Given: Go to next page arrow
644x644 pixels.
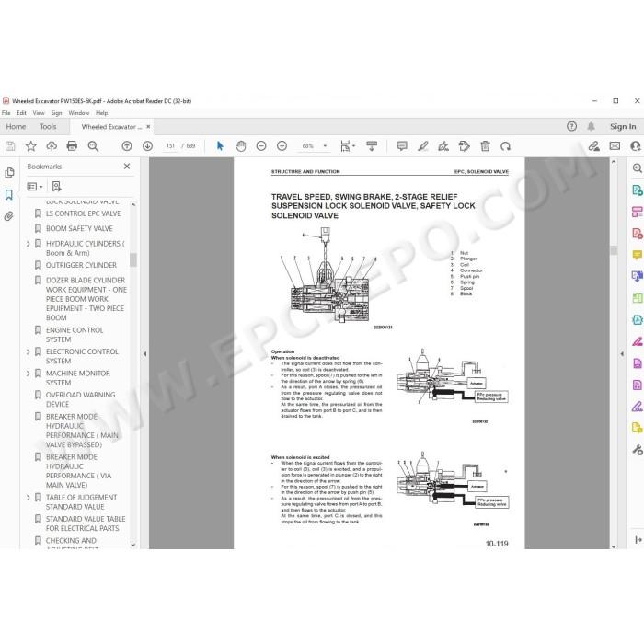Looking at the screenshot, I should (147, 145).
